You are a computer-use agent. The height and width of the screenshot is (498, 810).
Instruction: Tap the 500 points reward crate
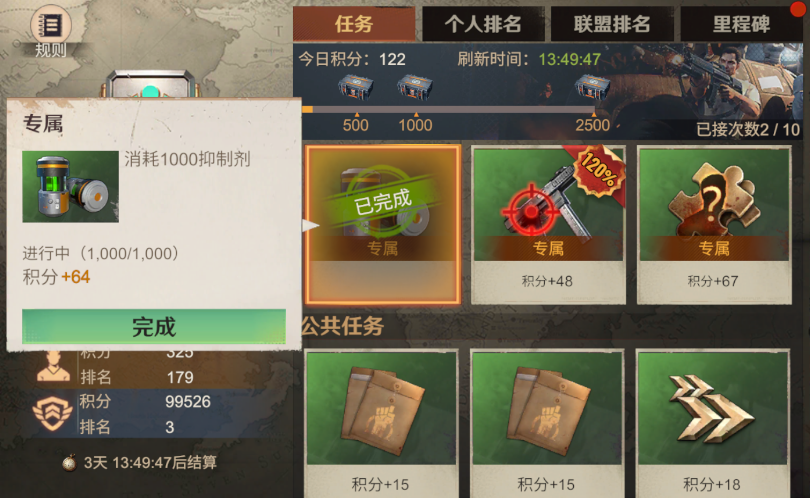click(x=355, y=86)
